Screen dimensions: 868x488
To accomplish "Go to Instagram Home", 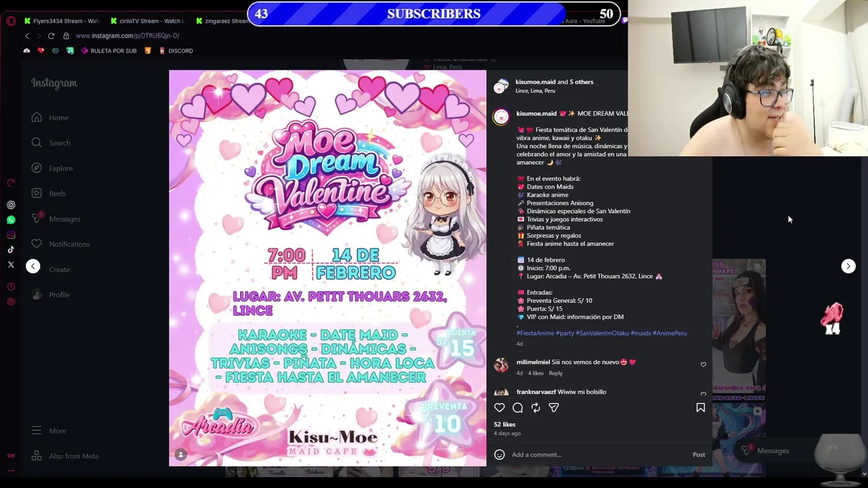I will coord(50,118).
